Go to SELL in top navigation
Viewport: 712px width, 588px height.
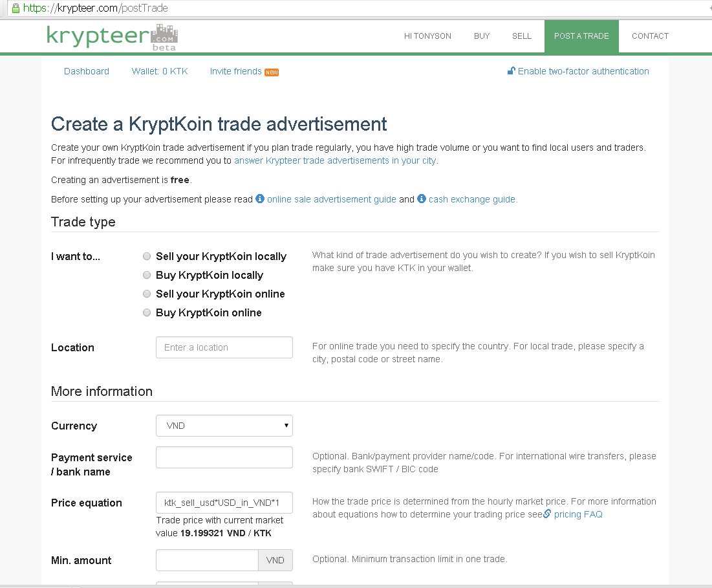(x=522, y=36)
